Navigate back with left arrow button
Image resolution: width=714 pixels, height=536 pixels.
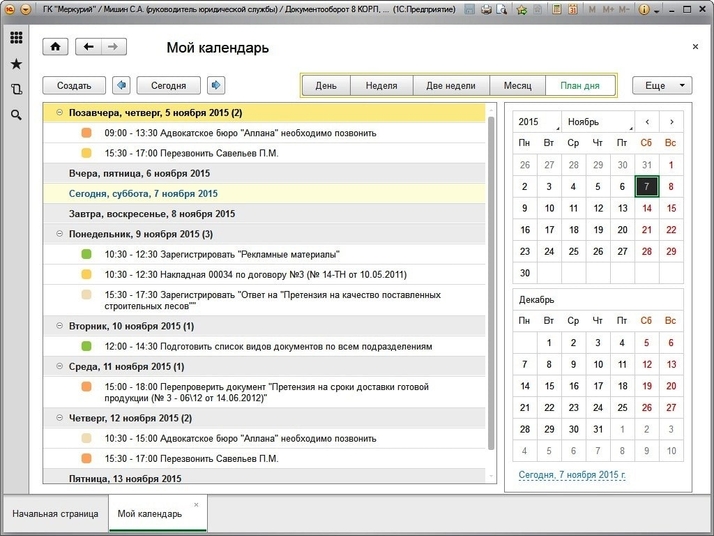[89, 47]
